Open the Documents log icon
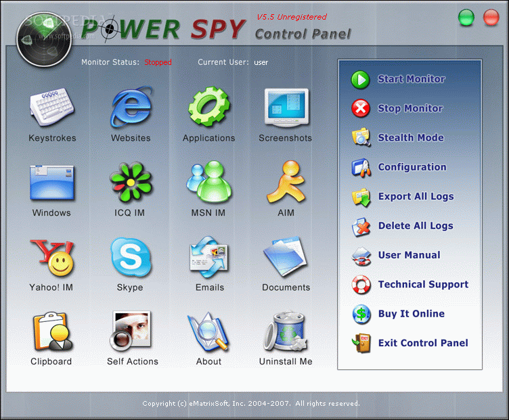The height and width of the screenshot is (420, 509). point(286,257)
